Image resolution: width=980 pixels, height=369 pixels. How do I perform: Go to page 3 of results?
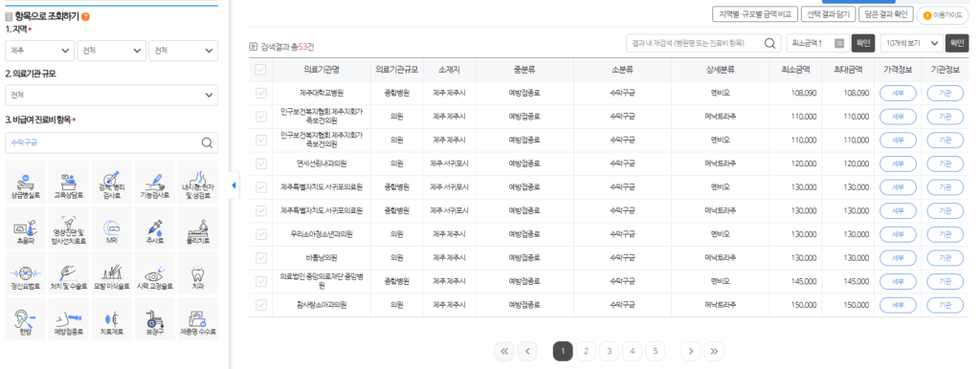609,352
